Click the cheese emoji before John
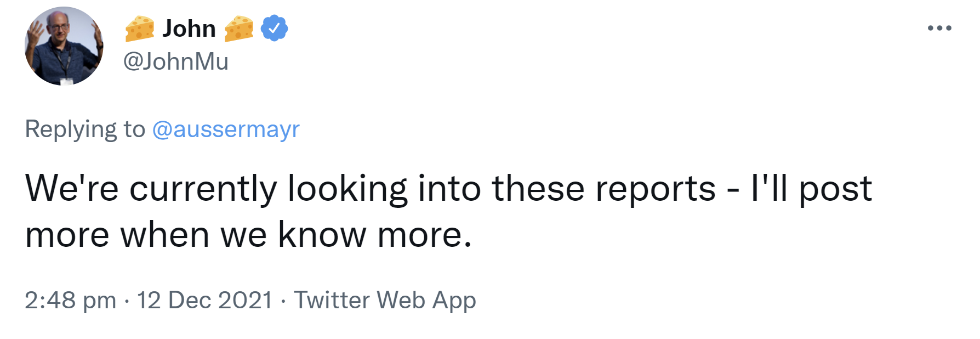 pos(140,29)
